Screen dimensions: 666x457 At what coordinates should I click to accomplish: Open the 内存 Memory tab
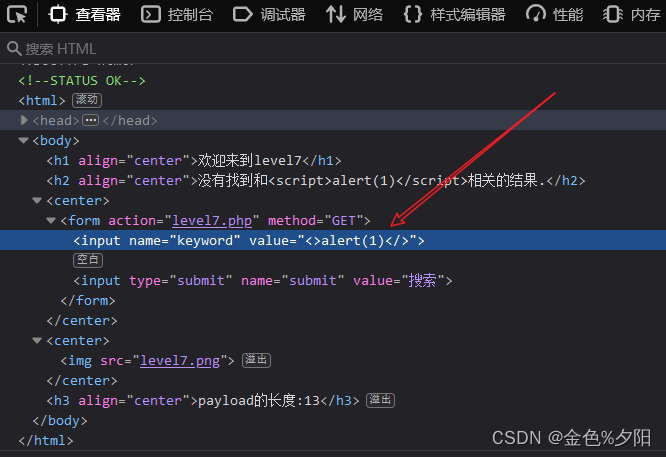(x=632, y=14)
